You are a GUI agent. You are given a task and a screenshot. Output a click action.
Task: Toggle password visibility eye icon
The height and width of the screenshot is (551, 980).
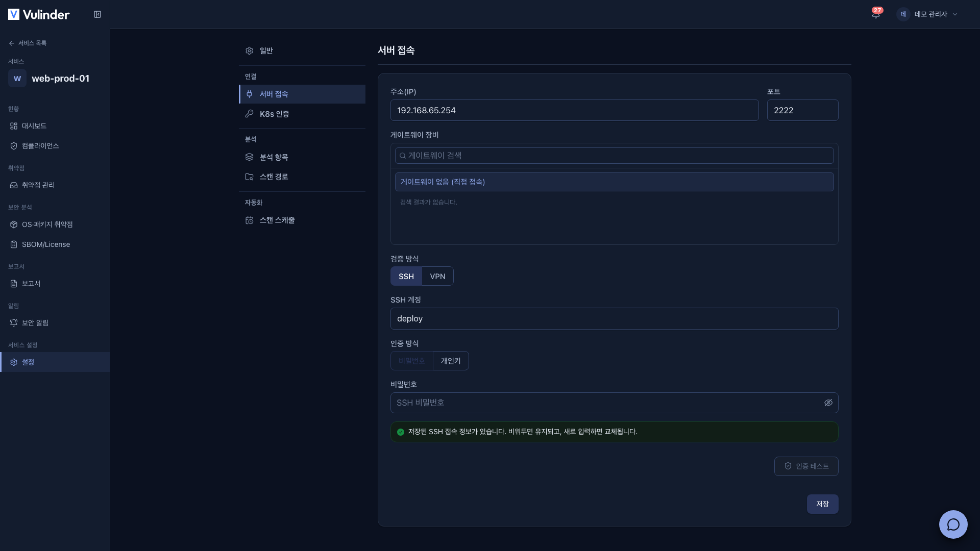click(x=828, y=403)
